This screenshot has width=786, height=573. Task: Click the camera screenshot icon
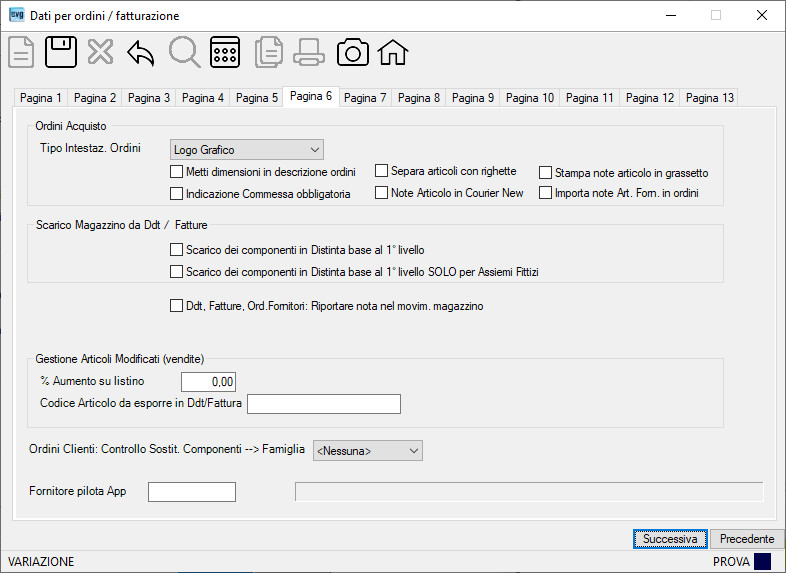click(352, 52)
